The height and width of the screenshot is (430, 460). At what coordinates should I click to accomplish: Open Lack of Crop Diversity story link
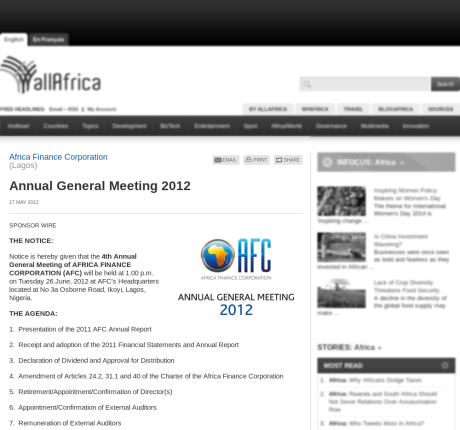[x=406, y=286]
